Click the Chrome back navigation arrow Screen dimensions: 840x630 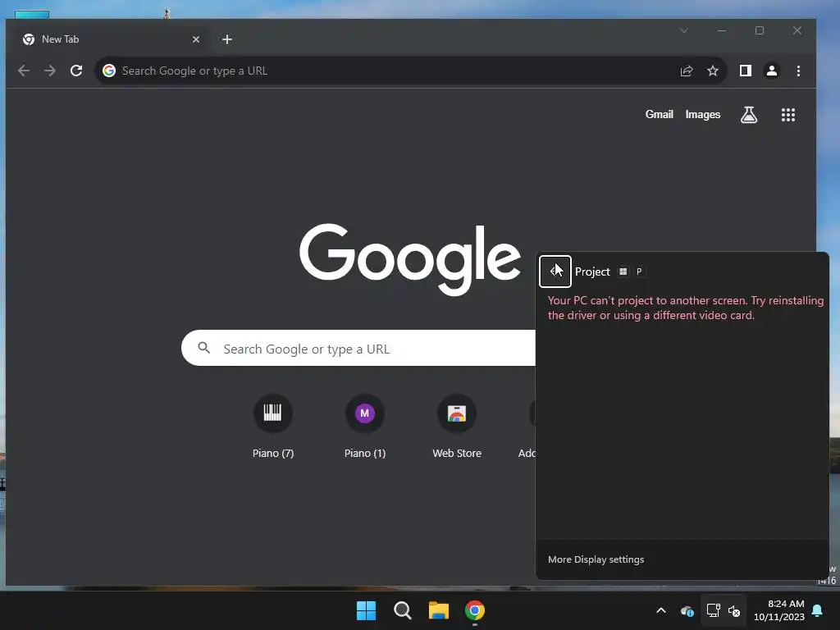tap(24, 71)
